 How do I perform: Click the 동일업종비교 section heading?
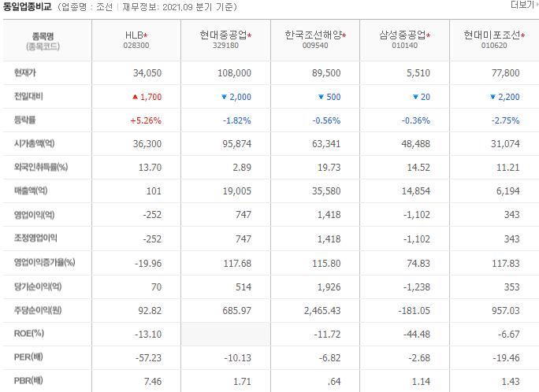(27, 6)
